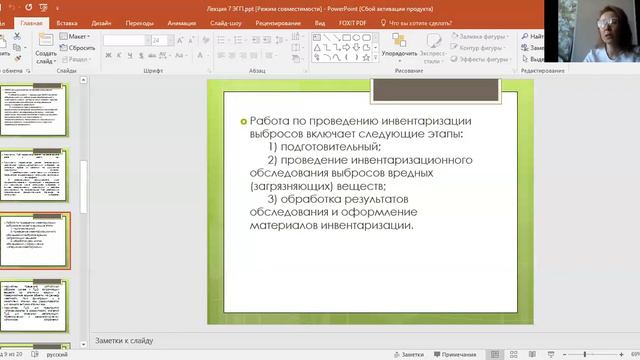Click the Clear formatting icon
640x360 pixels.
pos(206,40)
